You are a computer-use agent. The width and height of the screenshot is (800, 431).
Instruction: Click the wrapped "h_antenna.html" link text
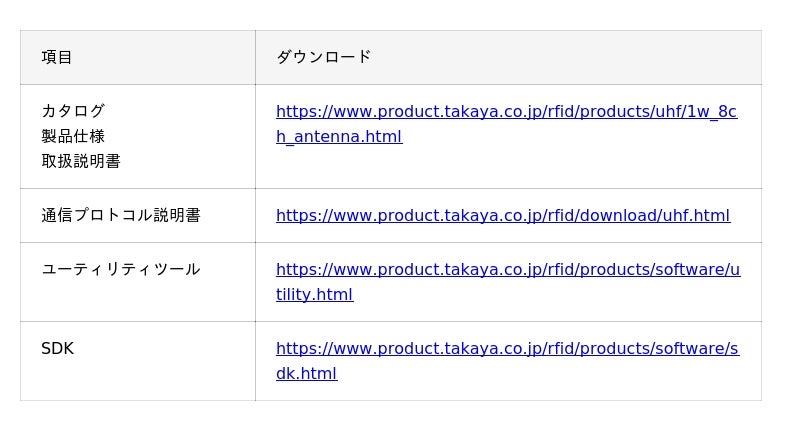(x=339, y=137)
